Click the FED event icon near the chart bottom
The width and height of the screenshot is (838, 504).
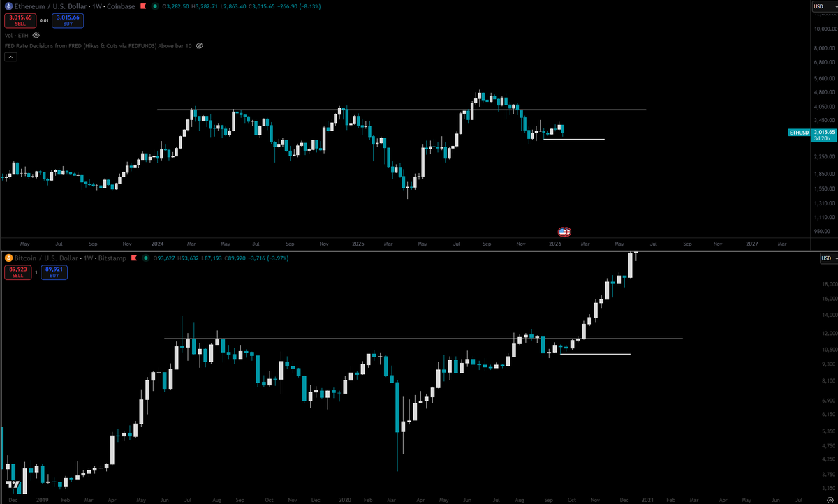point(563,232)
